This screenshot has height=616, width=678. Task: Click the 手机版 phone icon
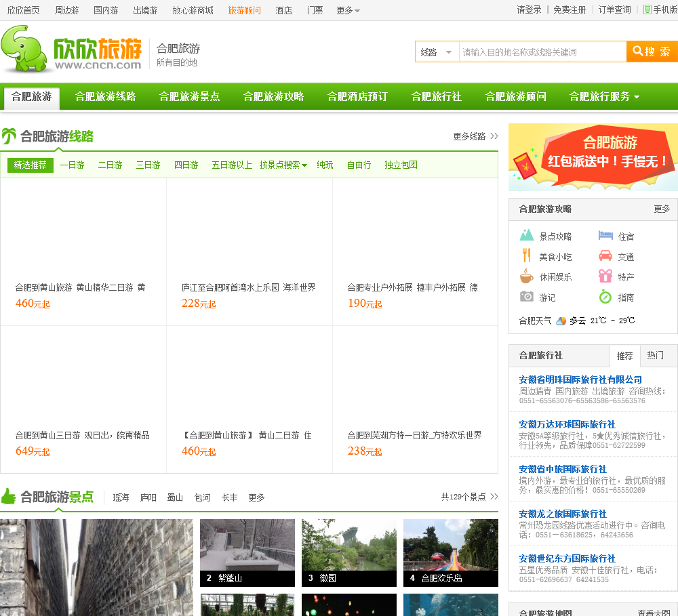click(647, 9)
